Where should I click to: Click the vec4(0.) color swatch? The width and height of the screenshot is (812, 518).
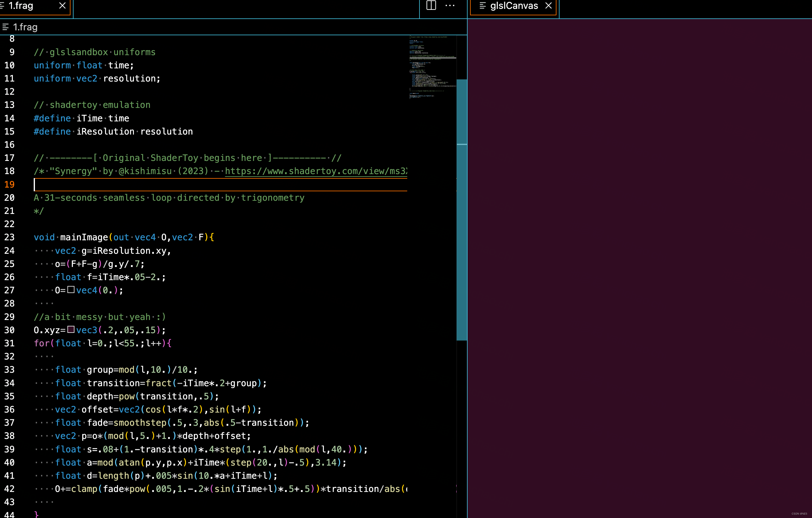click(x=71, y=290)
